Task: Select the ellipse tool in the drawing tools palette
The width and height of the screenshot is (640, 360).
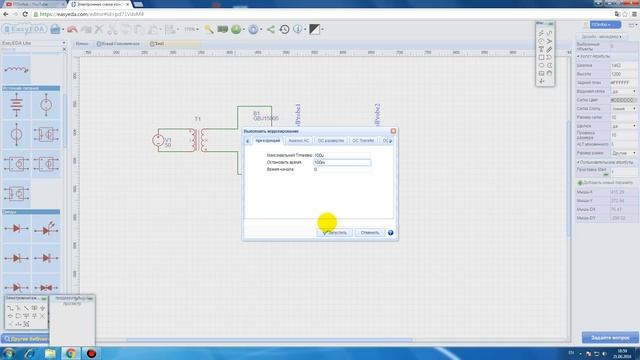Action: coord(541,65)
